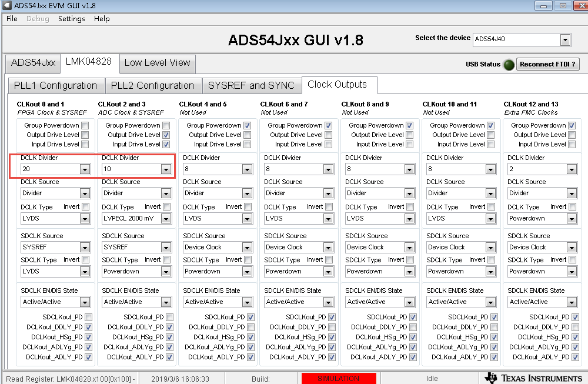Click the Build: status bar label
Screen dimensions: 588x384
pyautogui.click(x=260, y=379)
